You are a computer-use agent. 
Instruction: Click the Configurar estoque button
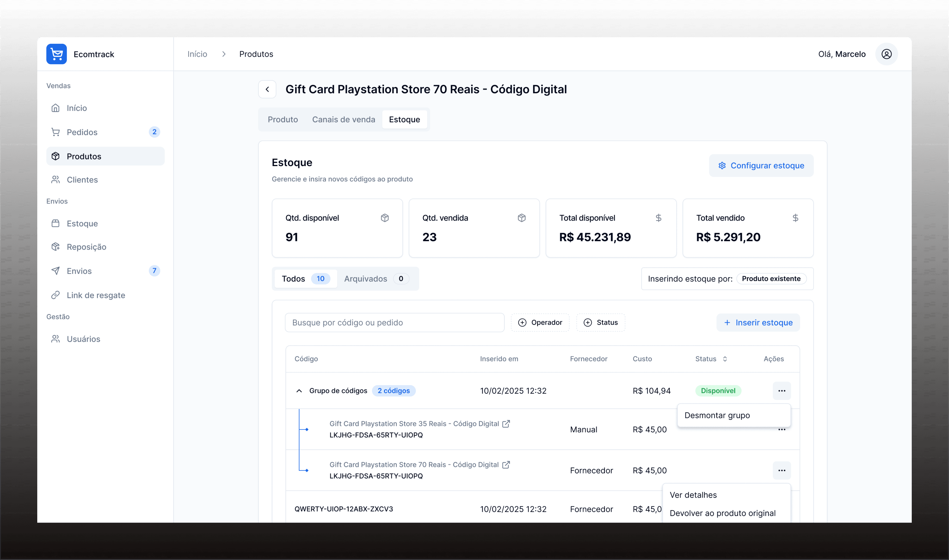tap(761, 166)
